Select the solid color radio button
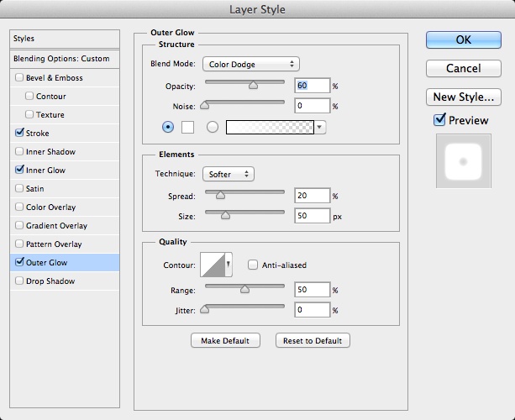Viewport: 515px width, 420px height. click(168, 128)
